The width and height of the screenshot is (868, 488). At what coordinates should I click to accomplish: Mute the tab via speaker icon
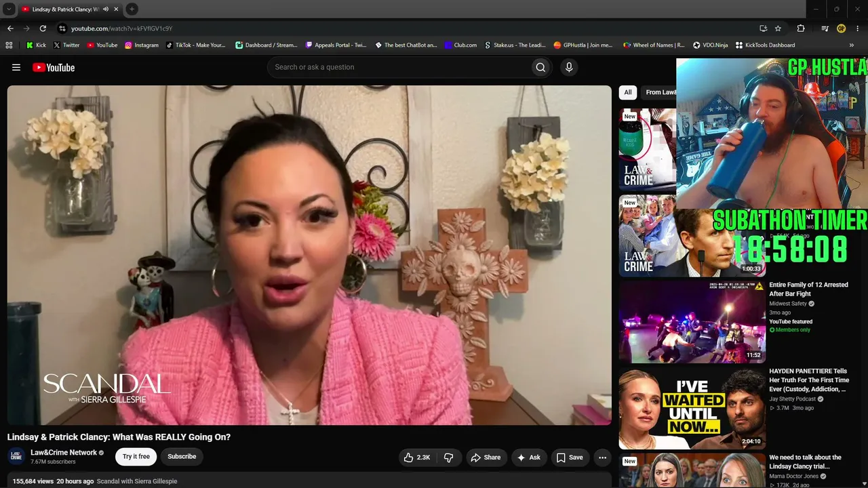(106, 9)
